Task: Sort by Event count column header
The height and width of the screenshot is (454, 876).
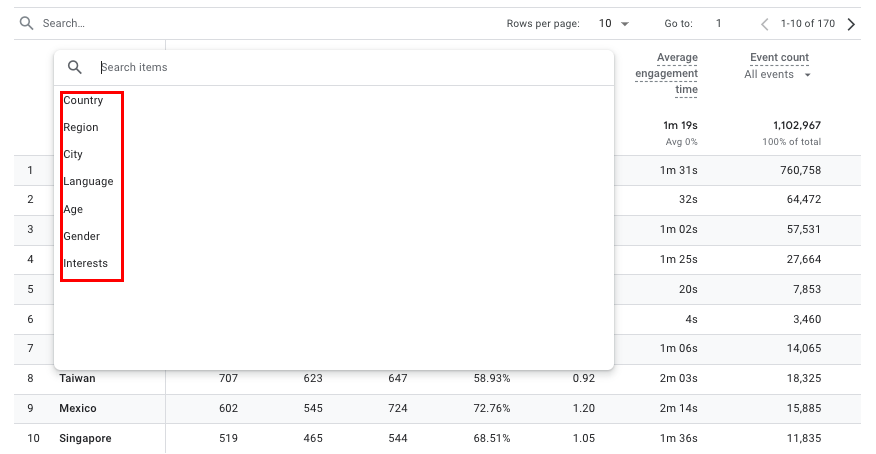Action: point(779,57)
